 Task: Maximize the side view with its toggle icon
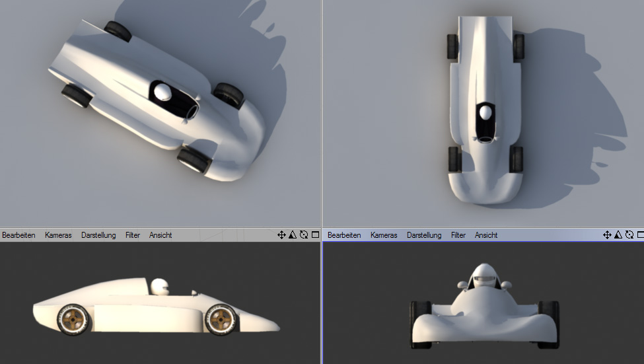coord(315,235)
